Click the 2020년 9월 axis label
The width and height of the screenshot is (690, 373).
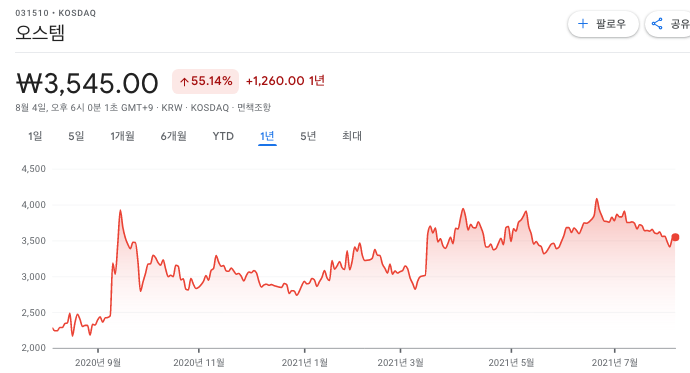[x=98, y=362]
